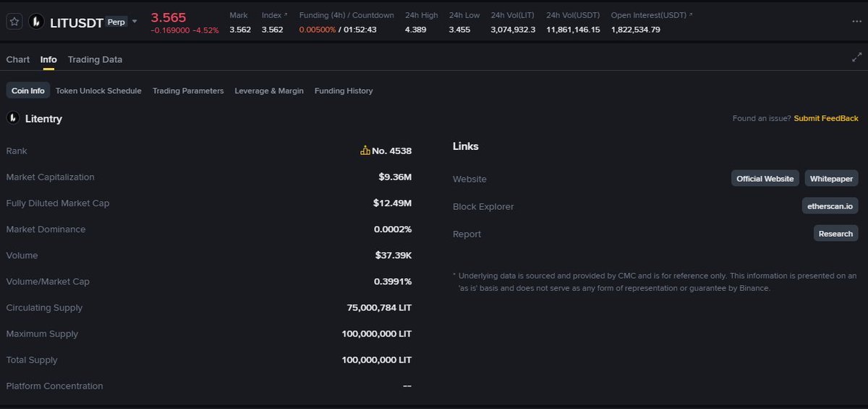Viewport: 868px width, 409px height.
Task: Open the Trading Data tab
Action: click(x=95, y=59)
